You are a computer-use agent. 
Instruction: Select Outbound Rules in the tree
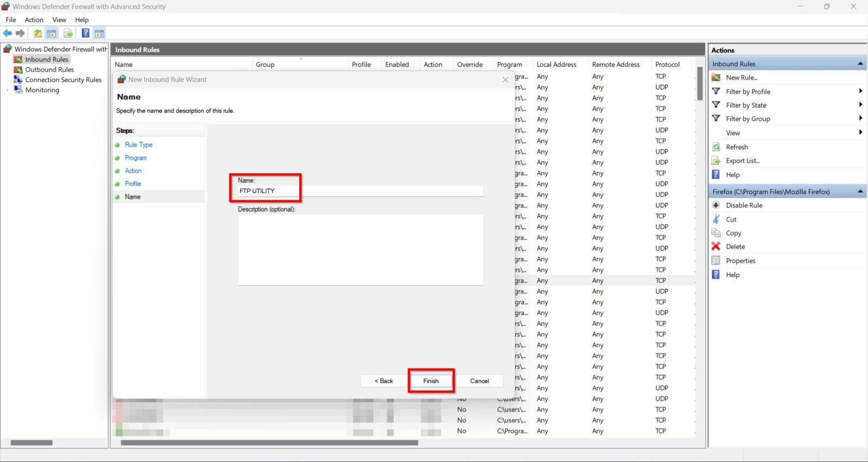tap(49, 69)
